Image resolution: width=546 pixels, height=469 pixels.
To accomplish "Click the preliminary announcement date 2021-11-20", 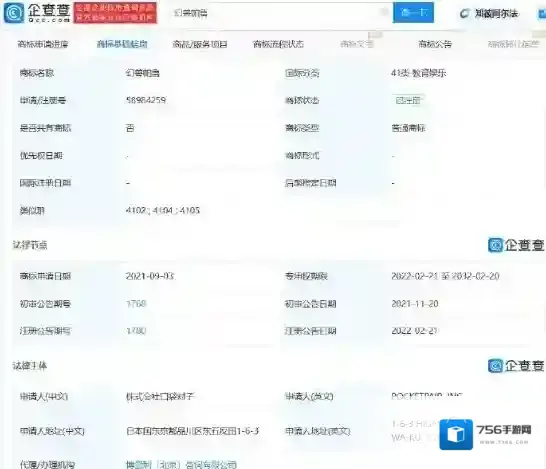I will point(415,304).
